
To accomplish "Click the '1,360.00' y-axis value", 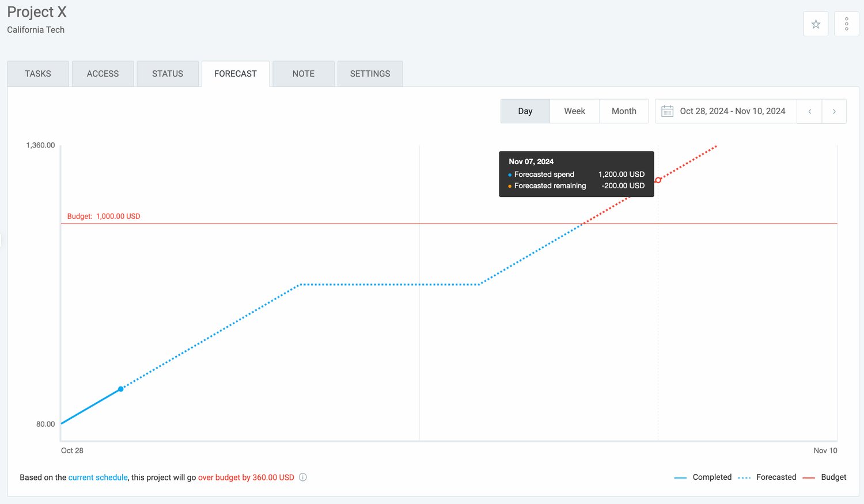I will (x=40, y=145).
